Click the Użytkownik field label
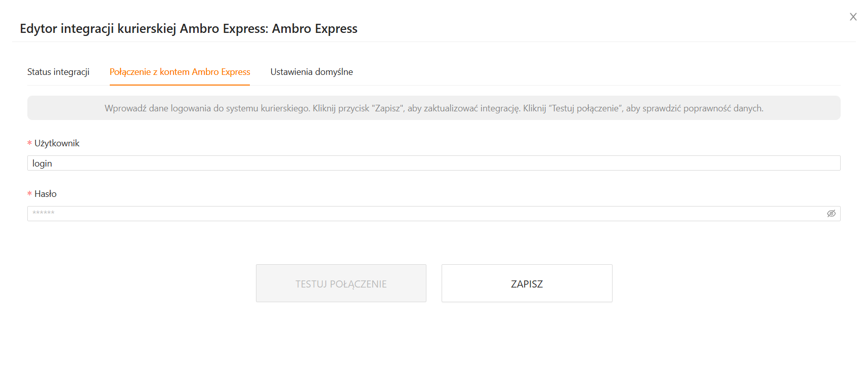868x368 pixels. tap(57, 143)
